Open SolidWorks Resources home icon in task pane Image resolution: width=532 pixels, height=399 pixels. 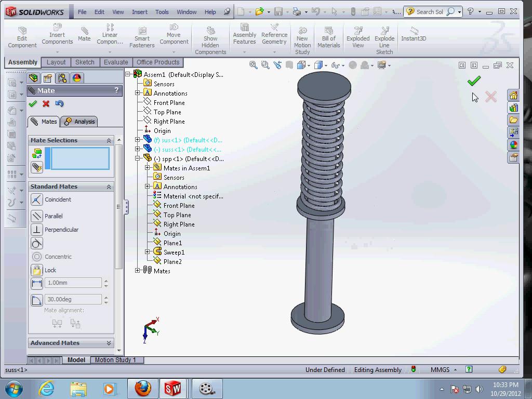[x=513, y=95]
